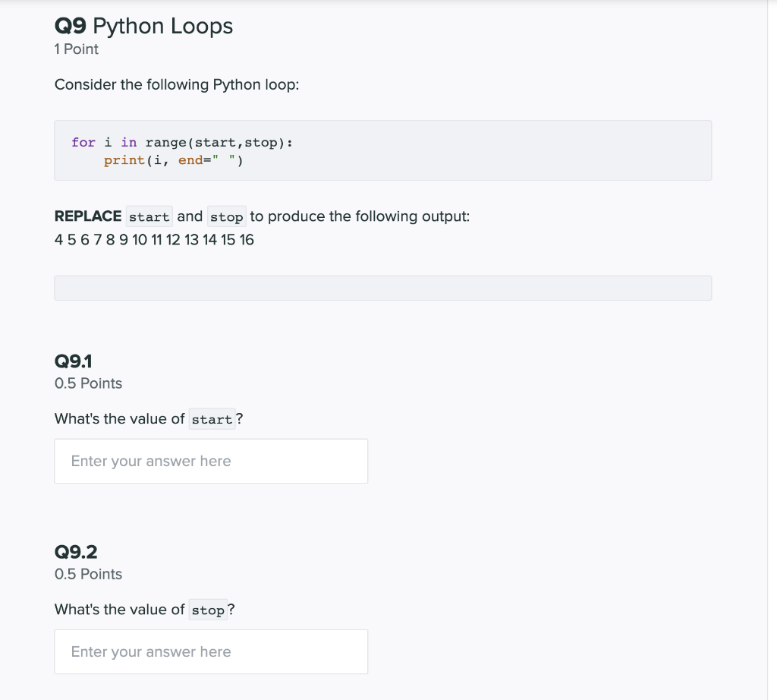The image size is (777, 700).
Task: Click the 'Consider the following Python loop' text
Action: [176, 84]
